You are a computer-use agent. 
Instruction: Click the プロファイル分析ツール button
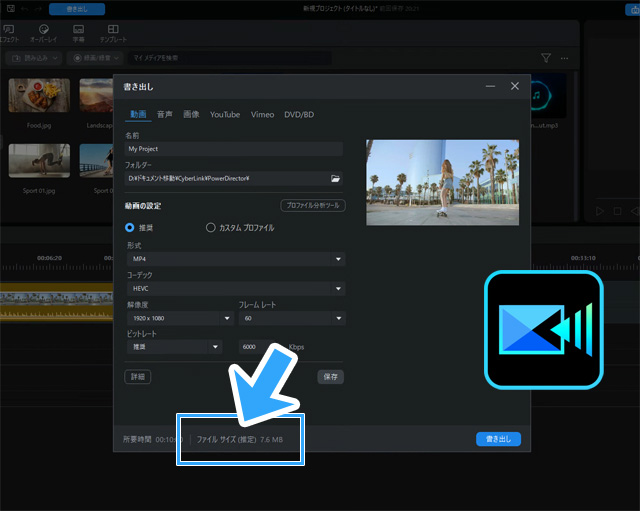coord(313,205)
